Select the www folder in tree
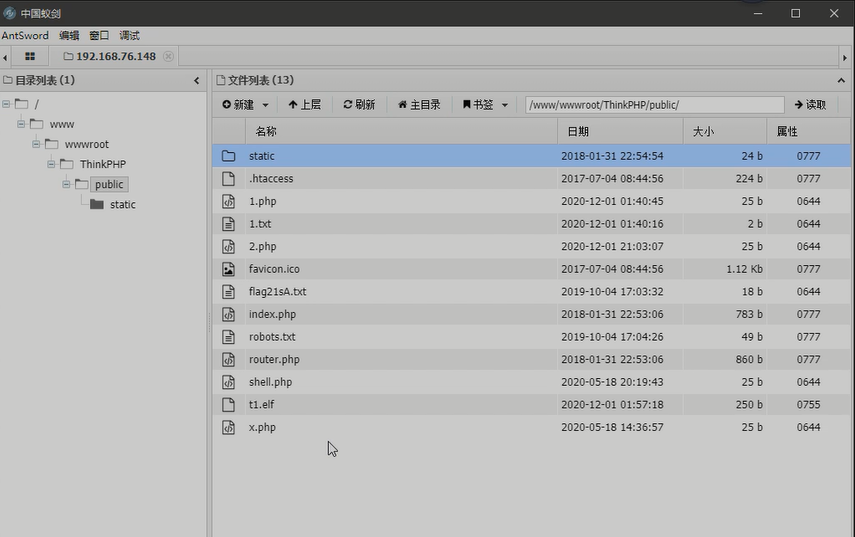Image resolution: width=855 pixels, height=537 pixels. coord(62,124)
